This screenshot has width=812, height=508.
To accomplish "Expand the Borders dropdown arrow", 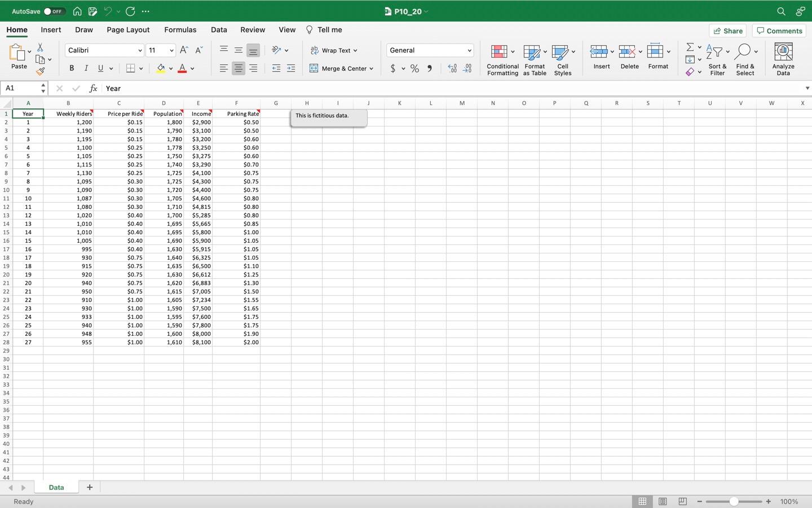I will [x=141, y=68].
